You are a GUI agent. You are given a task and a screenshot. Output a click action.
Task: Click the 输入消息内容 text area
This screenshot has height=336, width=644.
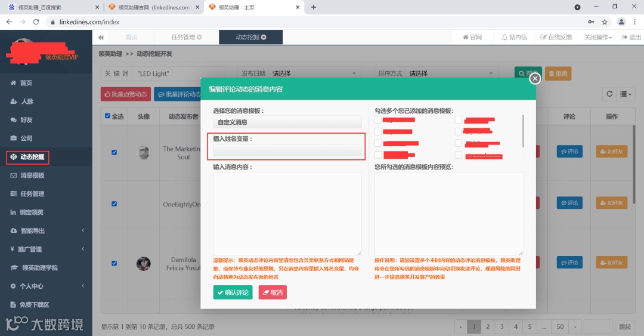click(287, 214)
